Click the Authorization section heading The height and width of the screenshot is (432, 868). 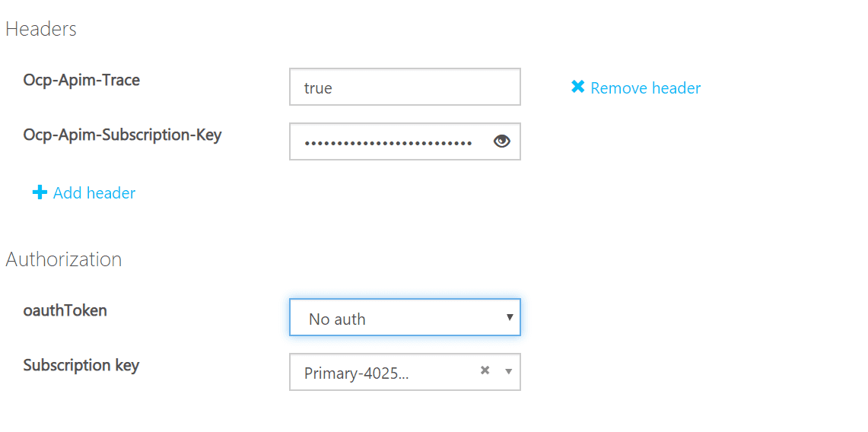pyautogui.click(x=64, y=259)
